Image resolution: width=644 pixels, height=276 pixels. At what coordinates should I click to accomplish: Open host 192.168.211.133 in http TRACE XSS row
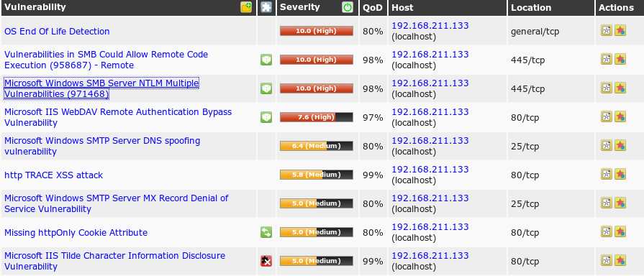click(430, 169)
